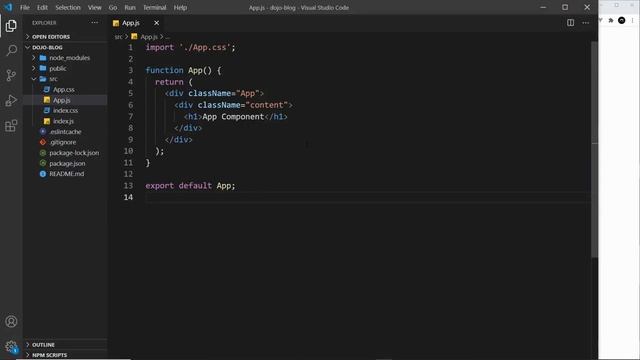Open the Source Control view icon
The height and width of the screenshot is (360, 640).
tap(11, 75)
